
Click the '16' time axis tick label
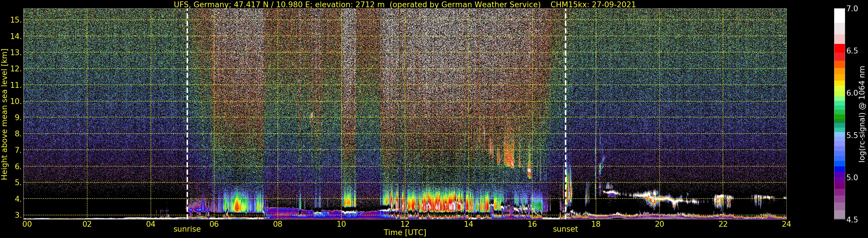tap(532, 224)
